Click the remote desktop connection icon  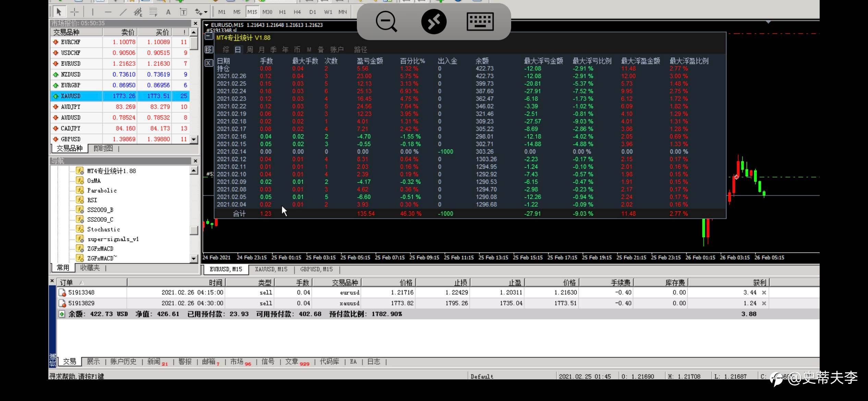[434, 21]
